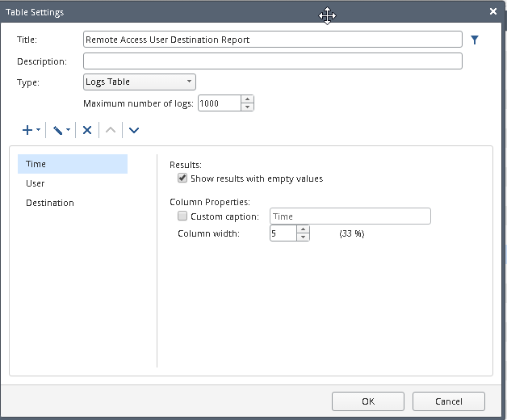Viewport: 507px width, 420px height.
Task: Click the Table Settings title bar text
Action: (x=35, y=12)
